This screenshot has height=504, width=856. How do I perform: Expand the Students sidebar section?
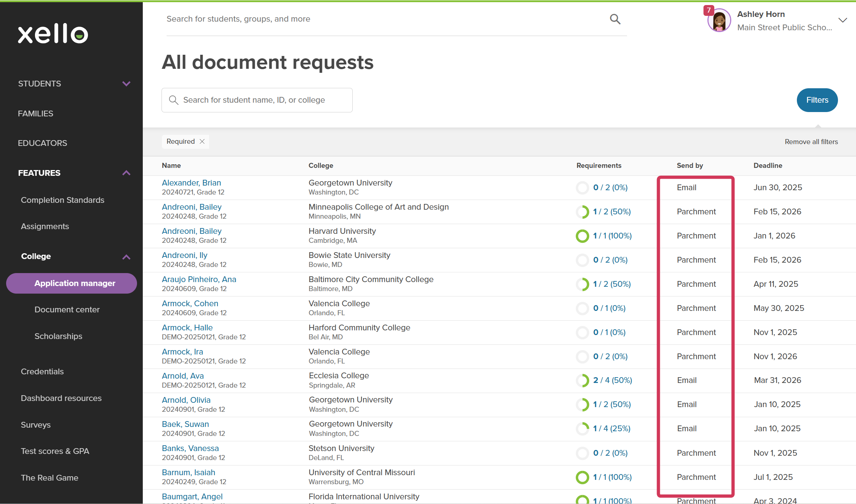pos(126,84)
